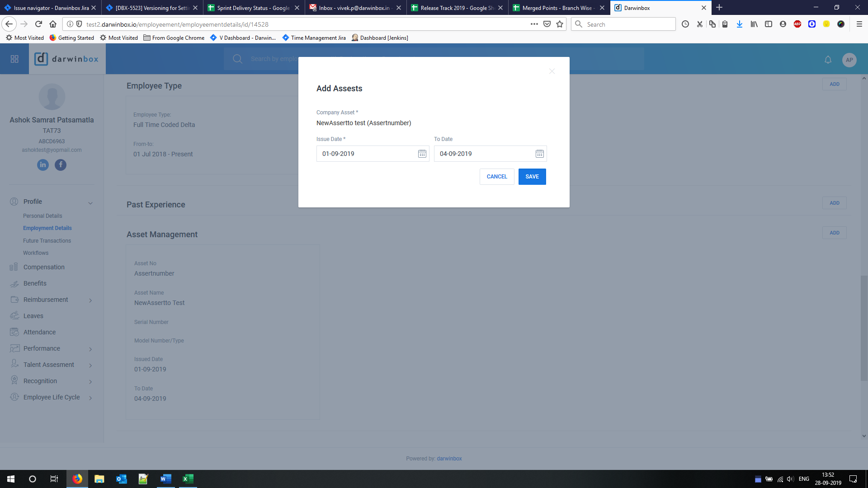
Task: Expand the Performance sidebar menu
Action: coord(90,349)
